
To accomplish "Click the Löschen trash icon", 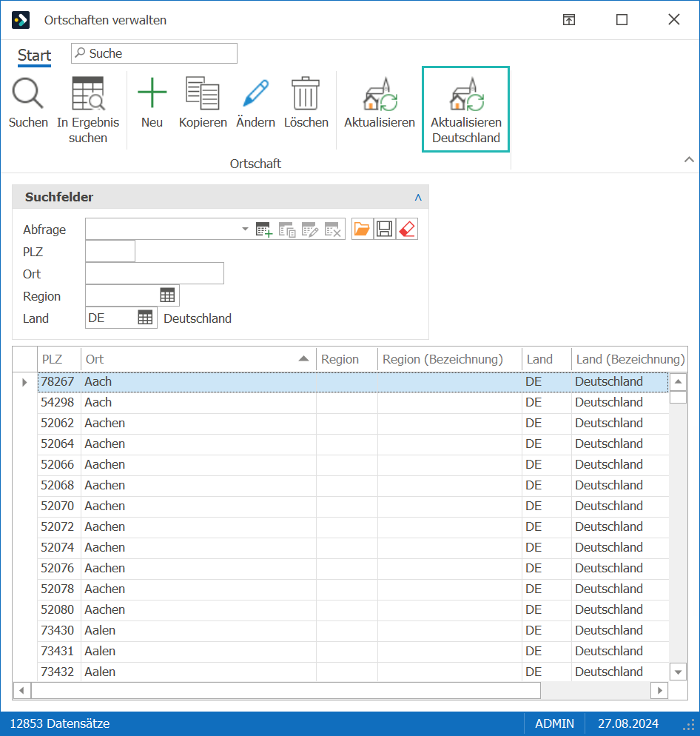I will 306,93.
